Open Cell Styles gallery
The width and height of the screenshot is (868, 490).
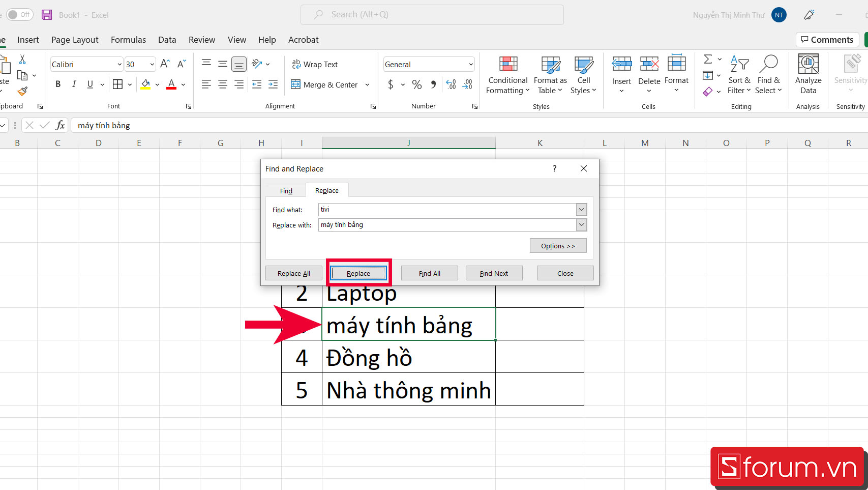coord(583,75)
